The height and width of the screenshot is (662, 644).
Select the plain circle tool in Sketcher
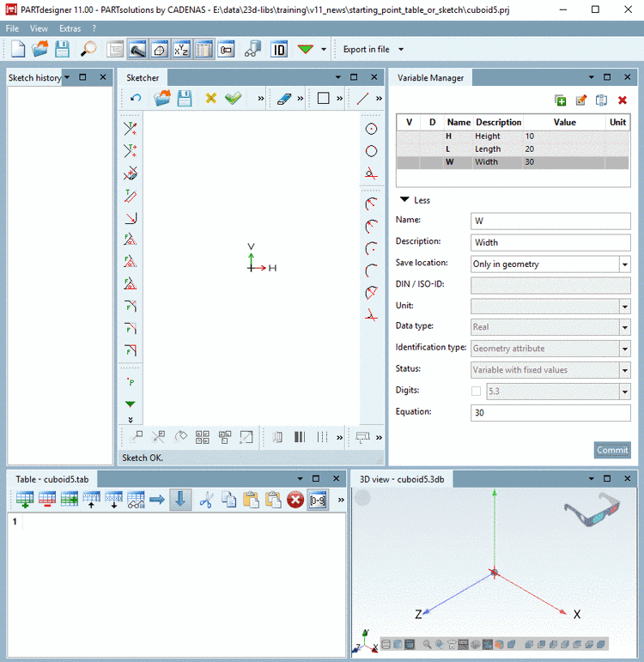(x=371, y=151)
